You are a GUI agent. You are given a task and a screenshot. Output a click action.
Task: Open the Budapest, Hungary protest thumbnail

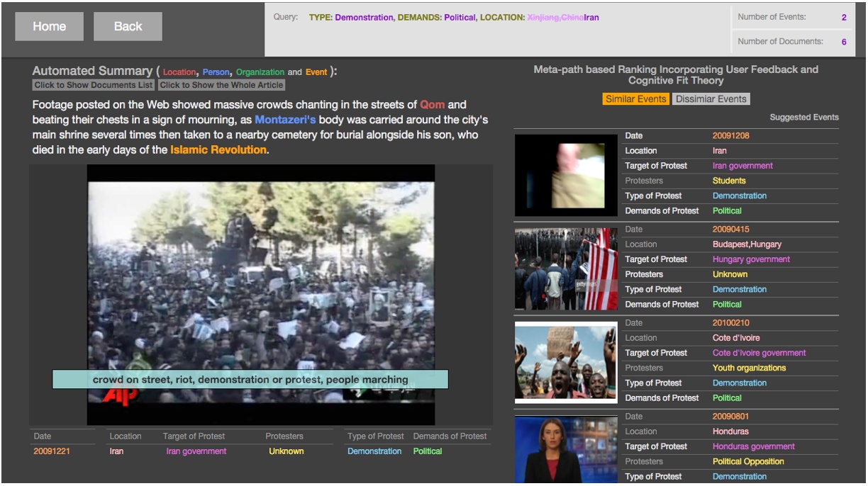click(x=566, y=269)
